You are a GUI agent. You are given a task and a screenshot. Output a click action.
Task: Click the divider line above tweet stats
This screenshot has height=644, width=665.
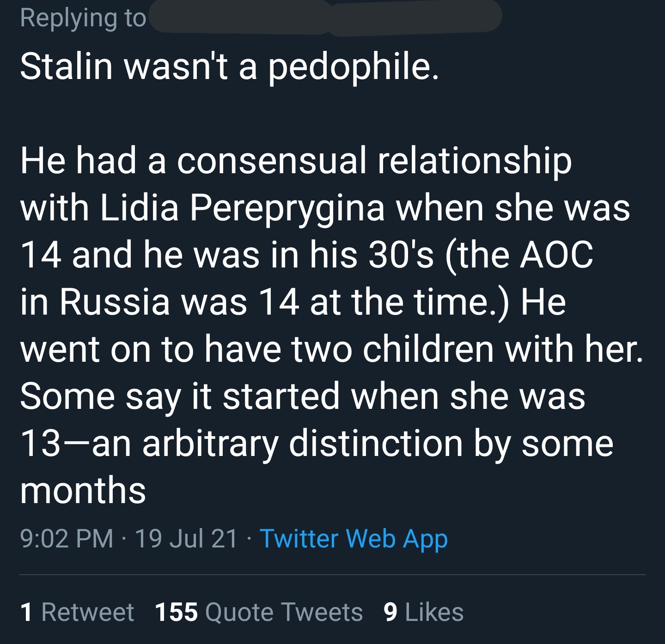click(332, 575)
